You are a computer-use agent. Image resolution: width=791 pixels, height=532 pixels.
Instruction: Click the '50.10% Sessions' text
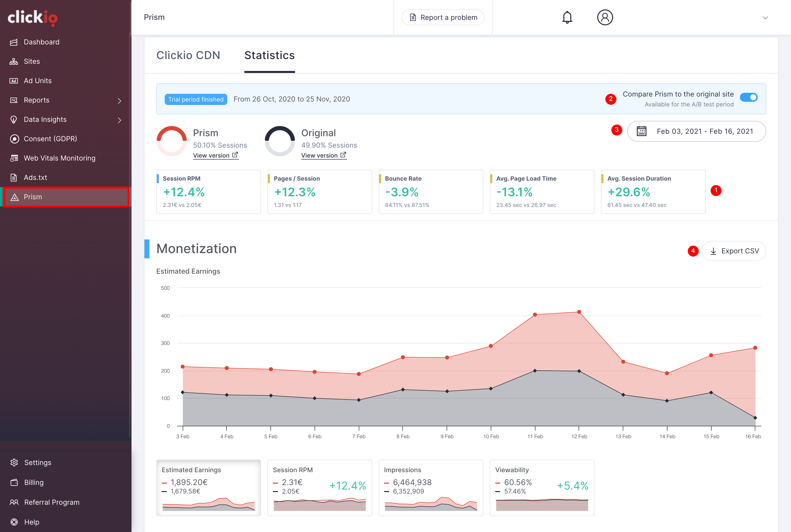220,145
